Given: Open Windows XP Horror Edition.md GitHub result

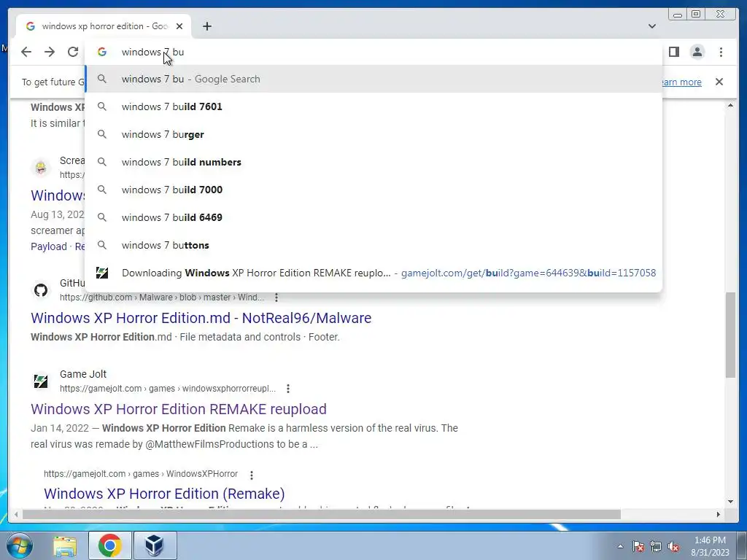Looking at the screenshot, I should pyautogui.click(x=201, y=318).
